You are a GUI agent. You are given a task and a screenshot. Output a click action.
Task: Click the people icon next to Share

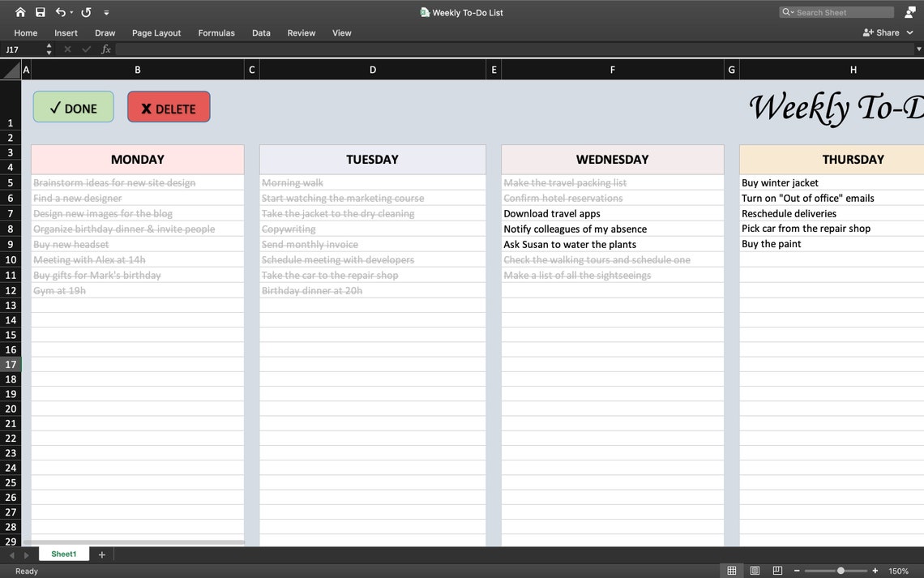866,32
